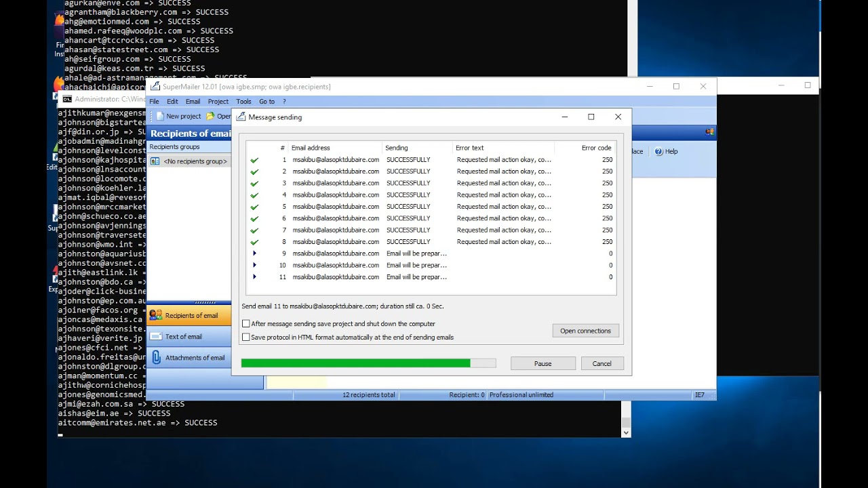Click the command prompt scrollbar down arrow
The image size is (868, 488).
[x=626, y=432]
